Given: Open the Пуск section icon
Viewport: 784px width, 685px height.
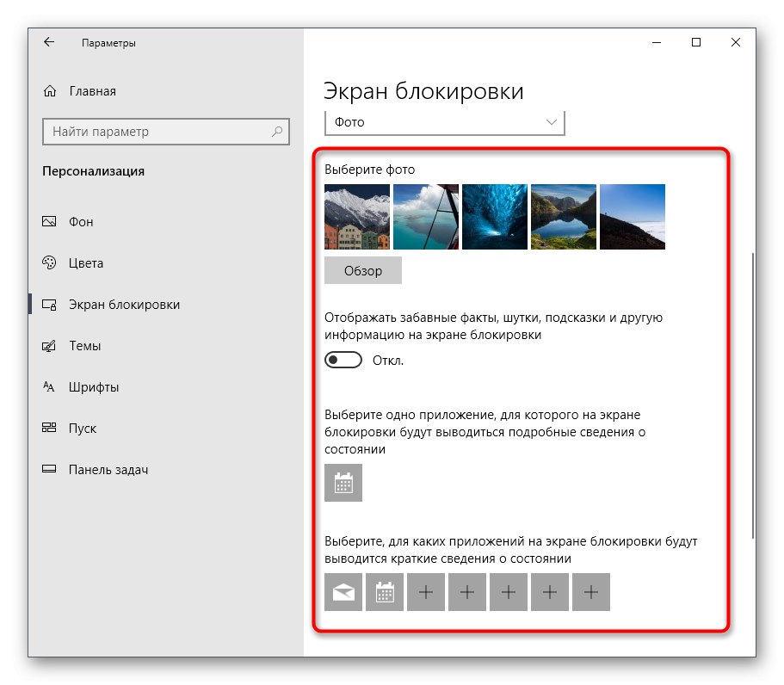Looking at the screenshot, I should click(x=49, y=428).
